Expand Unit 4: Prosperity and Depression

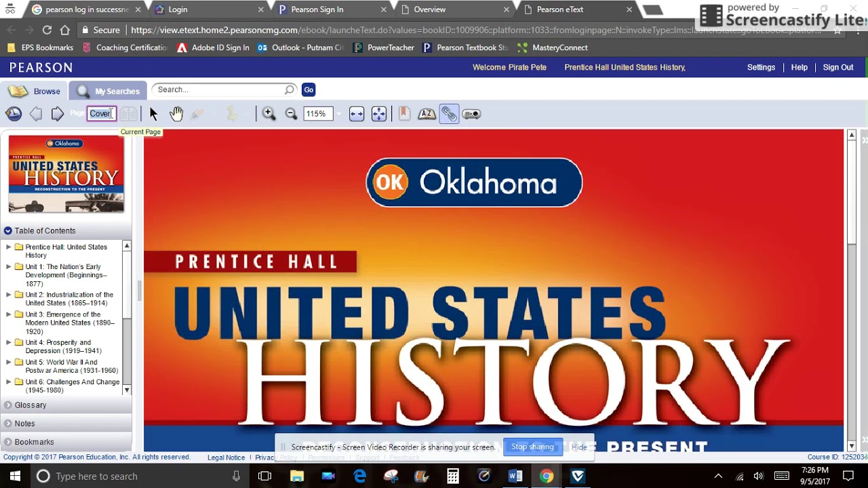[8, 342]
